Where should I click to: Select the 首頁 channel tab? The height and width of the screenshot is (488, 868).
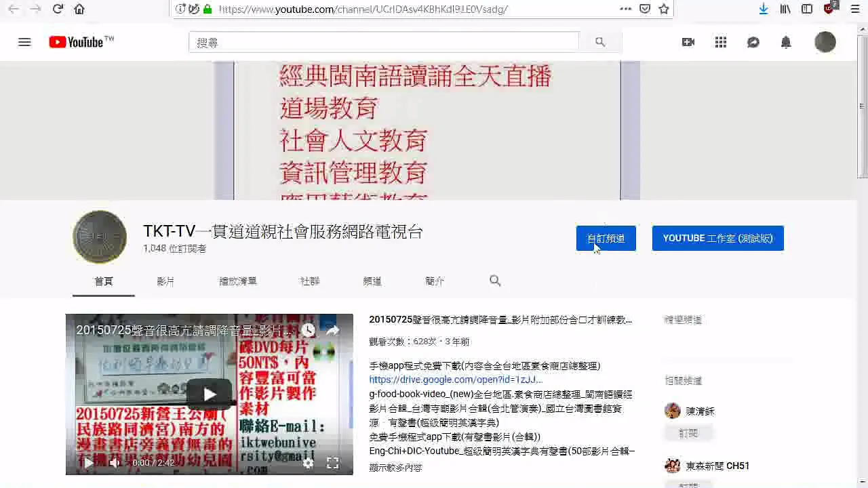point(104,281)
